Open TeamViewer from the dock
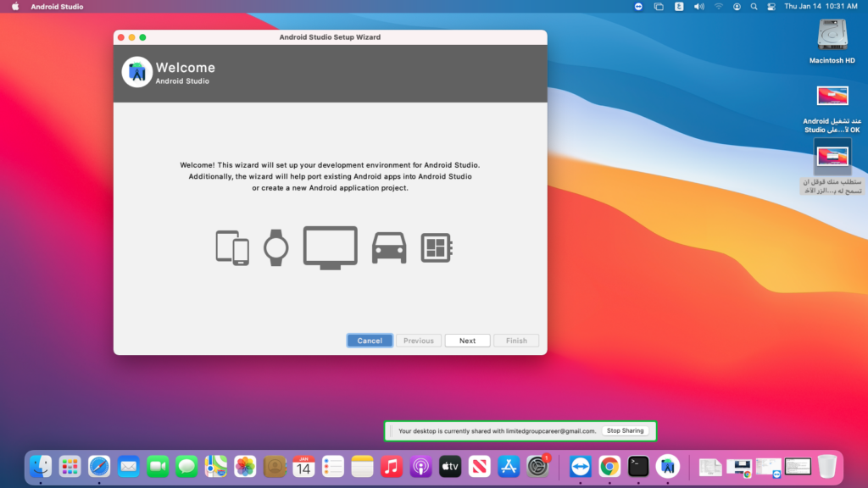 click(x=580, y=467)
